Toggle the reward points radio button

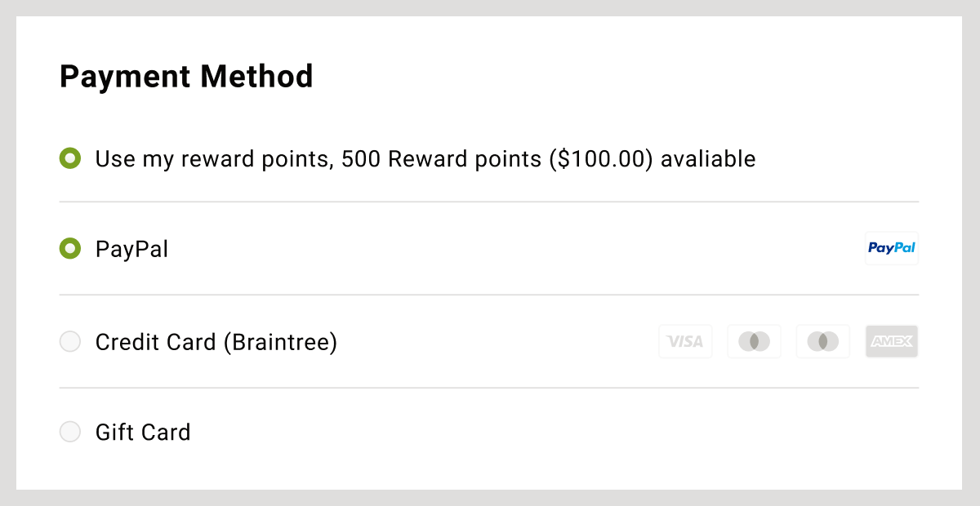click(70, 158)
